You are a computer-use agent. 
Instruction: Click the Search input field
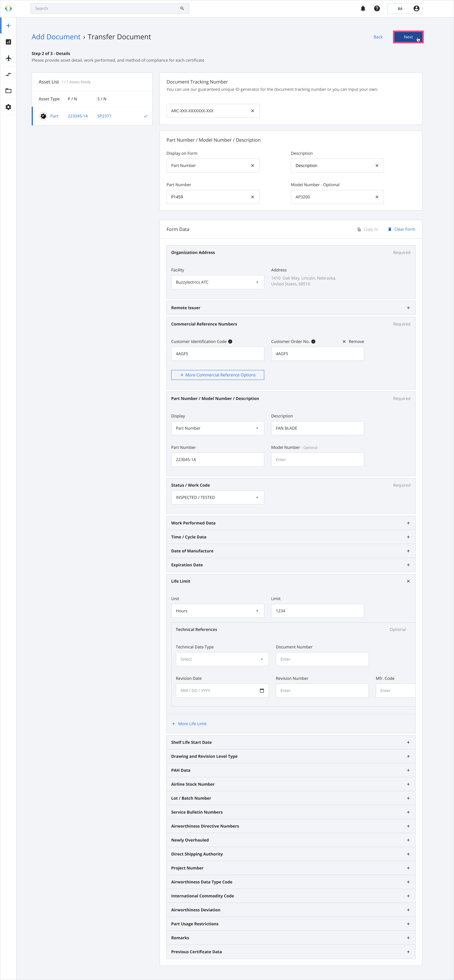110,8
